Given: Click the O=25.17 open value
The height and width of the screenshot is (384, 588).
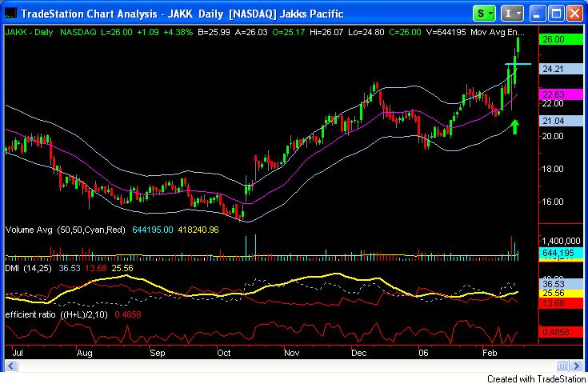Looking at the screenshot, I should [289, 32].
